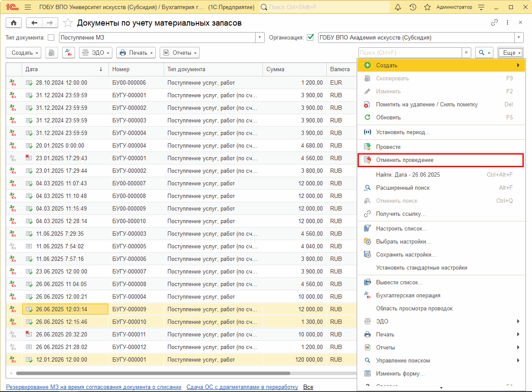The height and width of the screenshot is (392, 532).
Task: Uncheck the Организация filter checkbox
Action: (x=310, y=38)
